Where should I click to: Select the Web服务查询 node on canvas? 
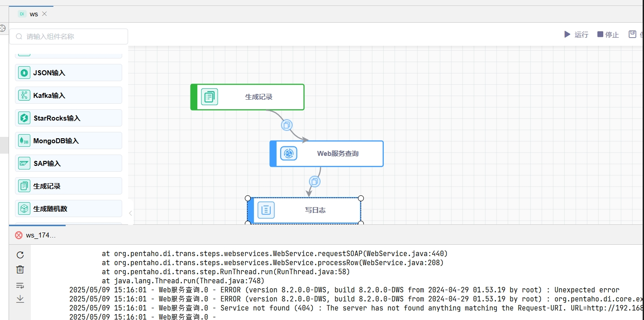pos(327,154)
